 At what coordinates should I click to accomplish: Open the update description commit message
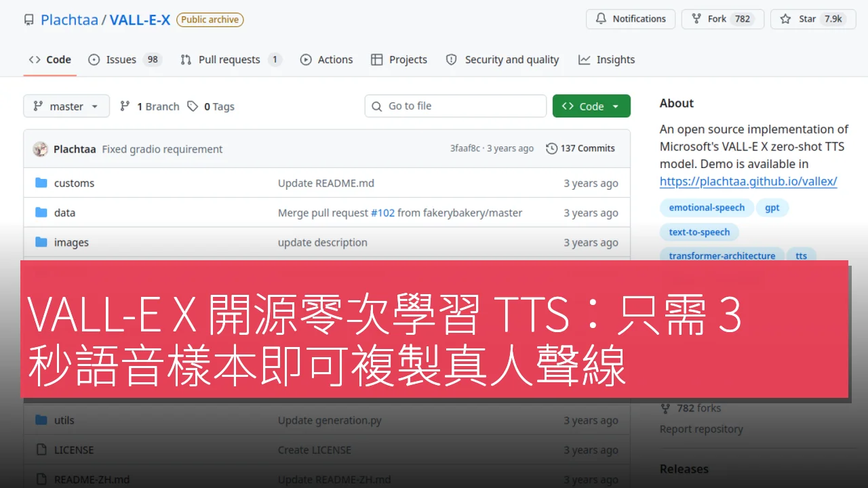(x=323, y=243)
